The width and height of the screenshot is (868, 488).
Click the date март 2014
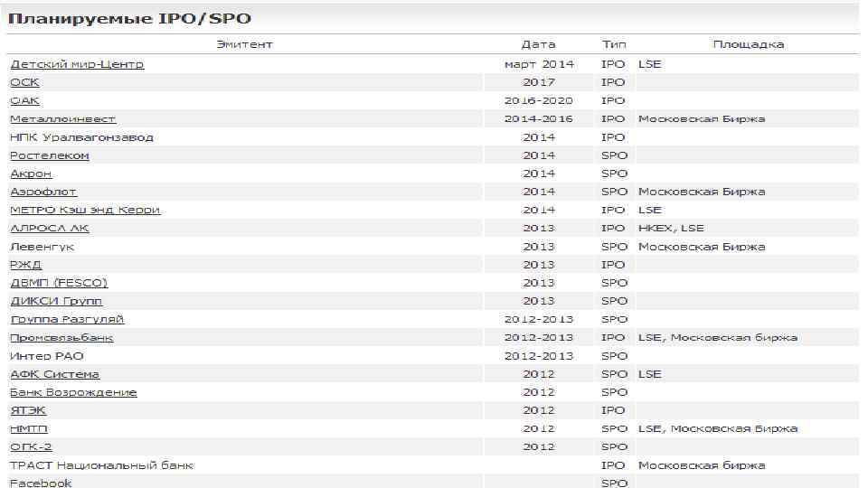539,64
